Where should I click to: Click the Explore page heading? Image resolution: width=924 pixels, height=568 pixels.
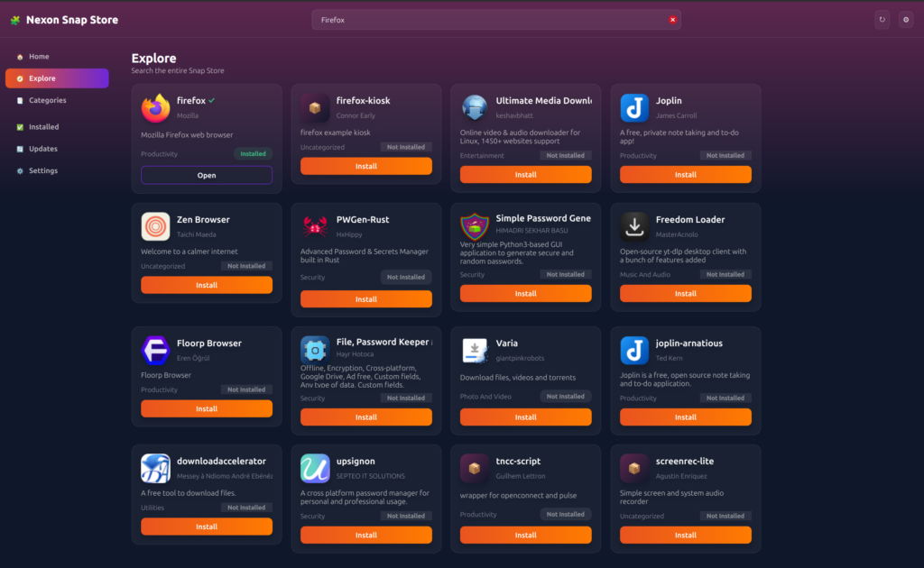coord(153,58)
